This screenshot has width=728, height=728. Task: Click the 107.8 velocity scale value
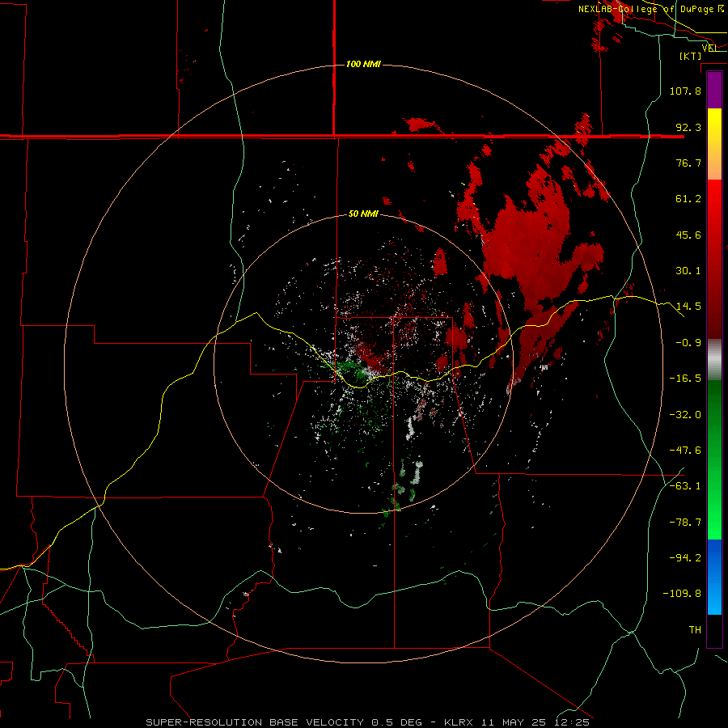pyautogui.click(x=685, y=91)
